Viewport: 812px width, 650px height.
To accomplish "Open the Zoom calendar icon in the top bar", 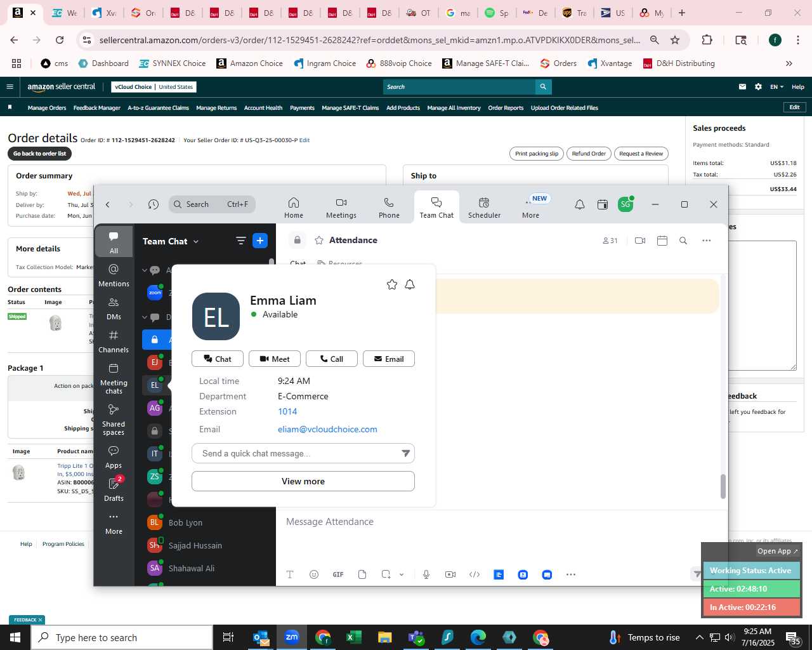I will [603, 204].
